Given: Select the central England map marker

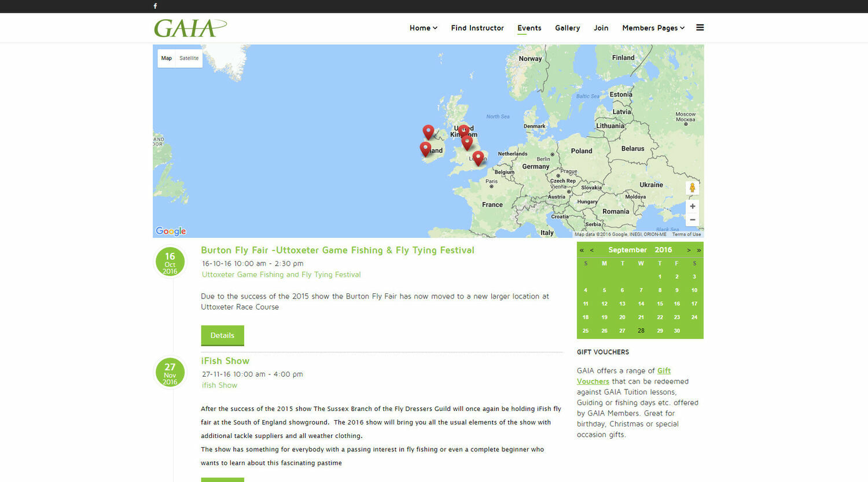Looking at the screenshot, I should 467,142.
